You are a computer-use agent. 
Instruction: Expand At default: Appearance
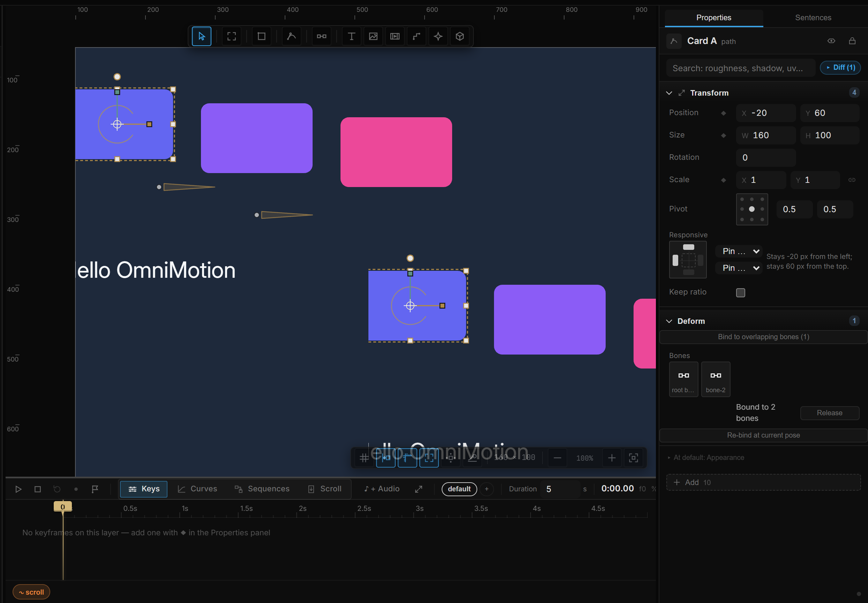click(705, 457)
